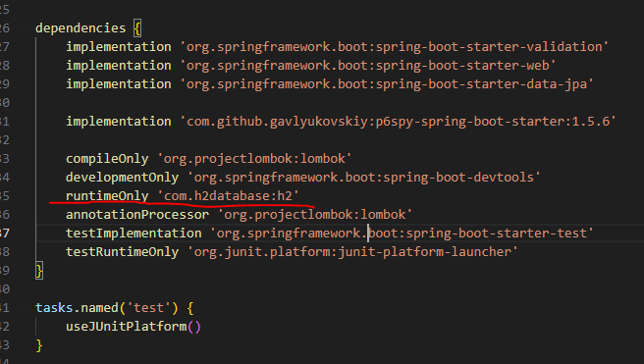Image resolution: width=644 pixels, height=364 pixels.
Task: Click the closing brace of the tasks.named block
Action: [39, 345]
